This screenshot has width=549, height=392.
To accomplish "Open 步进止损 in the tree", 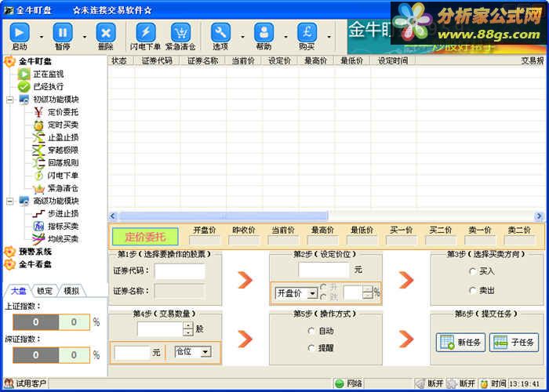I will click(x=63, y=213).
